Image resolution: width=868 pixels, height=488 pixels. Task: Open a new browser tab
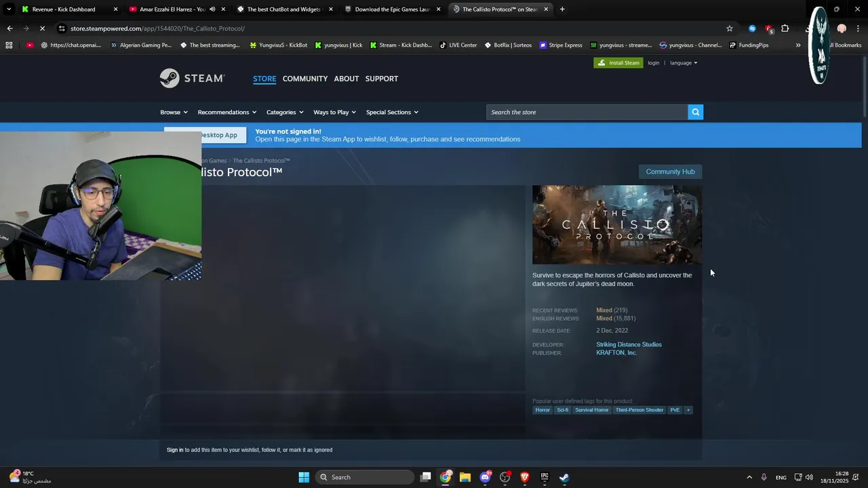point(562,9)
